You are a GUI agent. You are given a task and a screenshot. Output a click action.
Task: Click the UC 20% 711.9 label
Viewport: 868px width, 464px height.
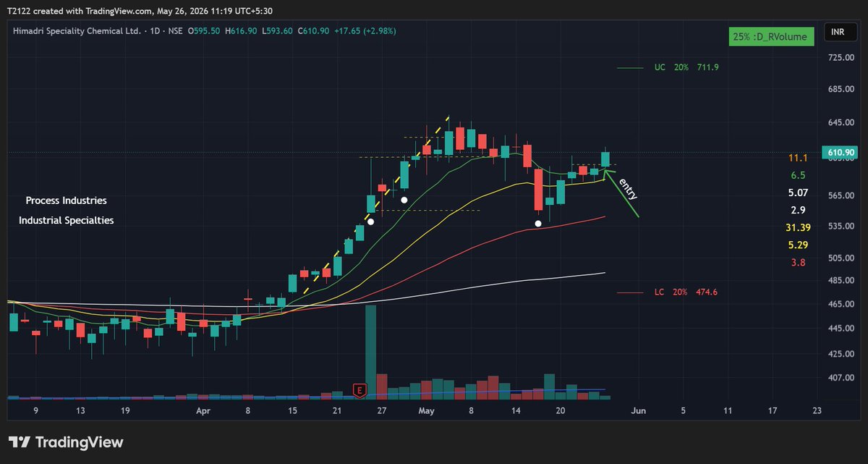point(686,67)
